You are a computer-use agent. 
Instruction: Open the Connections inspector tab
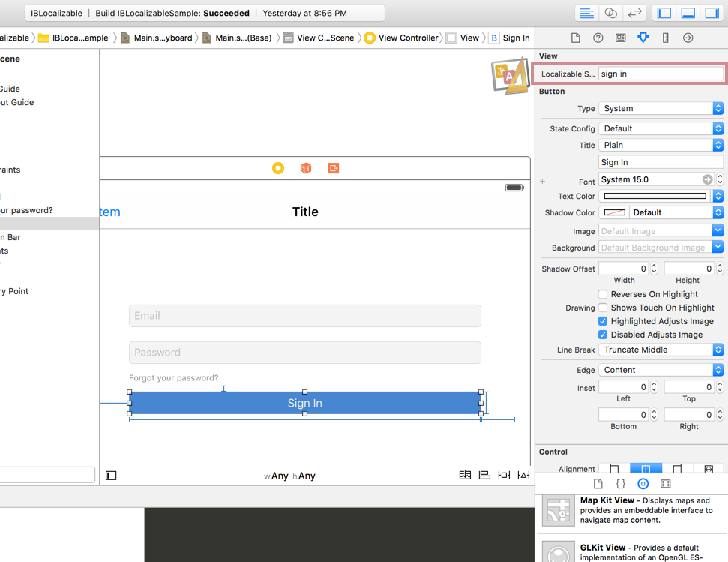(688, 38)
